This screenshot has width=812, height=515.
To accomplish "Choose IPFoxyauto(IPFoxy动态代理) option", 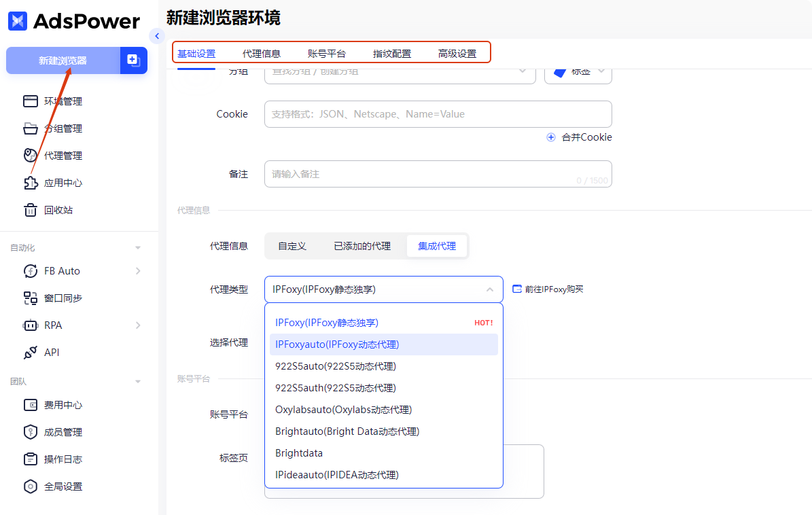I will [384, 344].
